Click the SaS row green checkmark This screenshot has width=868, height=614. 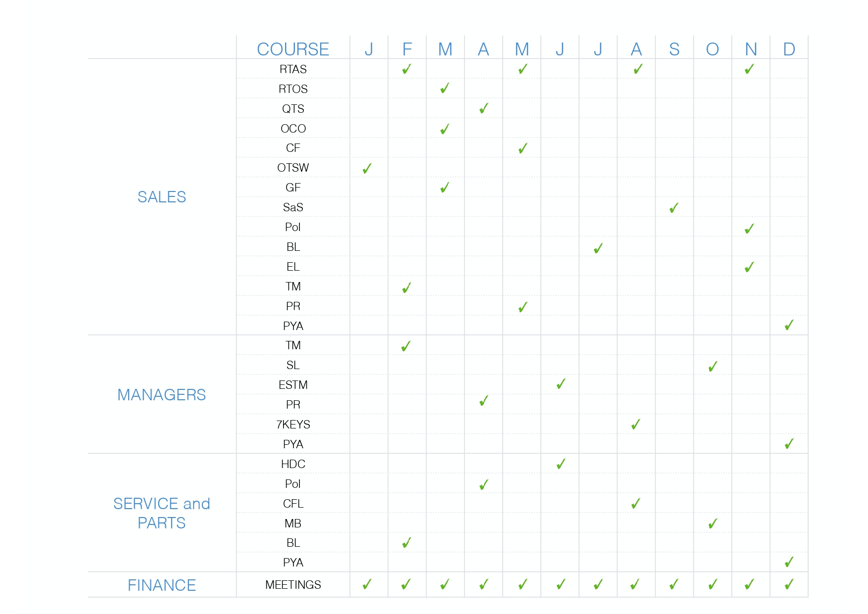point(674,208)
